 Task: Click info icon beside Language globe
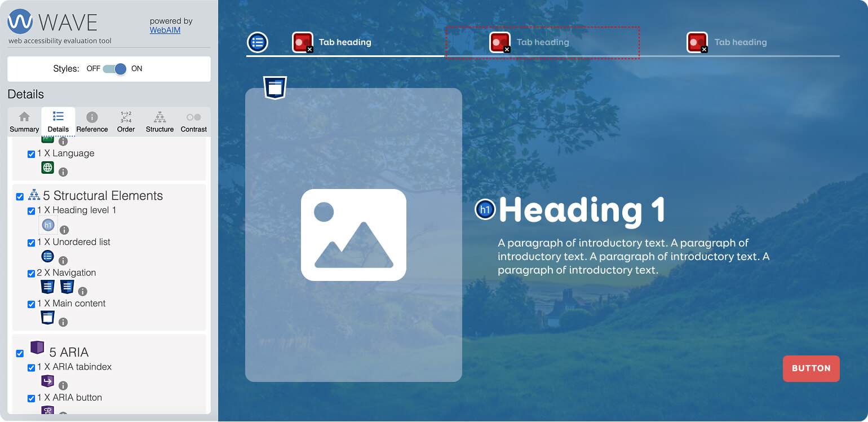pyautogui.click(x=63, y=172)
